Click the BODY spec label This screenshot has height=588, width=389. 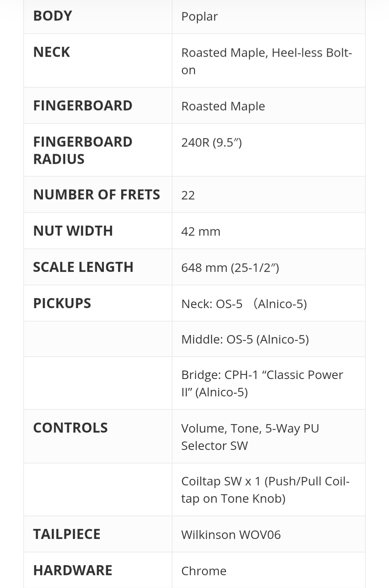(x=52, y=16)
